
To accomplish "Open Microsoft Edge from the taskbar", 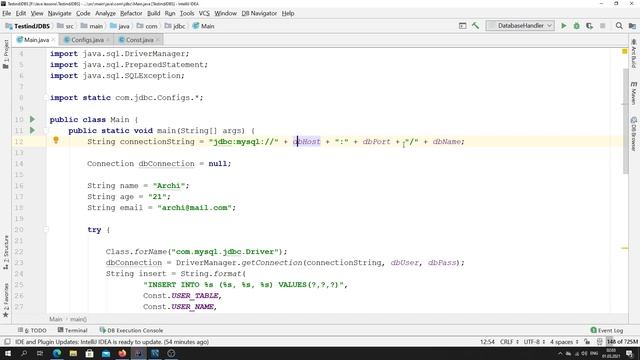I will 57,353.
